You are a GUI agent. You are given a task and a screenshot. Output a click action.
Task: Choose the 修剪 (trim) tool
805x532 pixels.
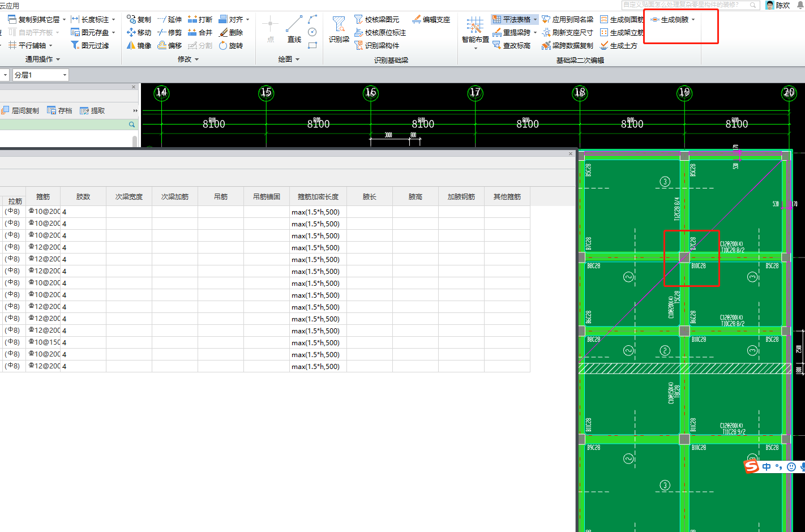pos(170,32)
